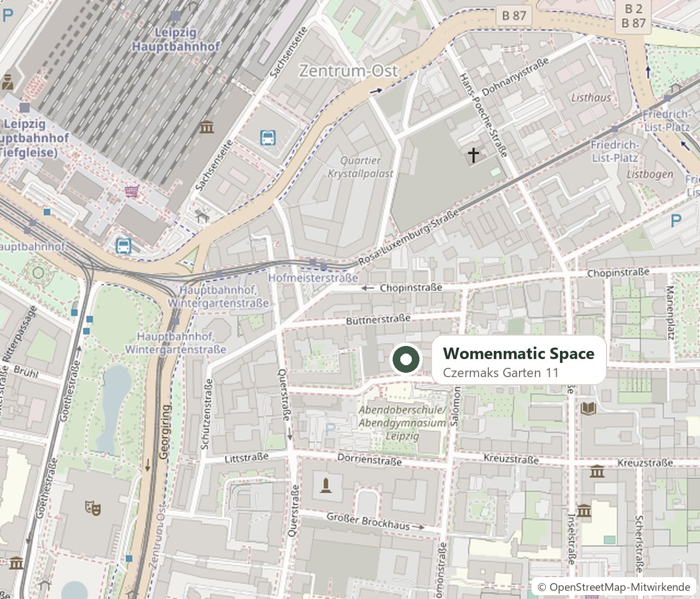The height and width of the screenshot is (599, 700).
Task: Click the Womenmatic Space title label
Action: [x=518, y=354]
